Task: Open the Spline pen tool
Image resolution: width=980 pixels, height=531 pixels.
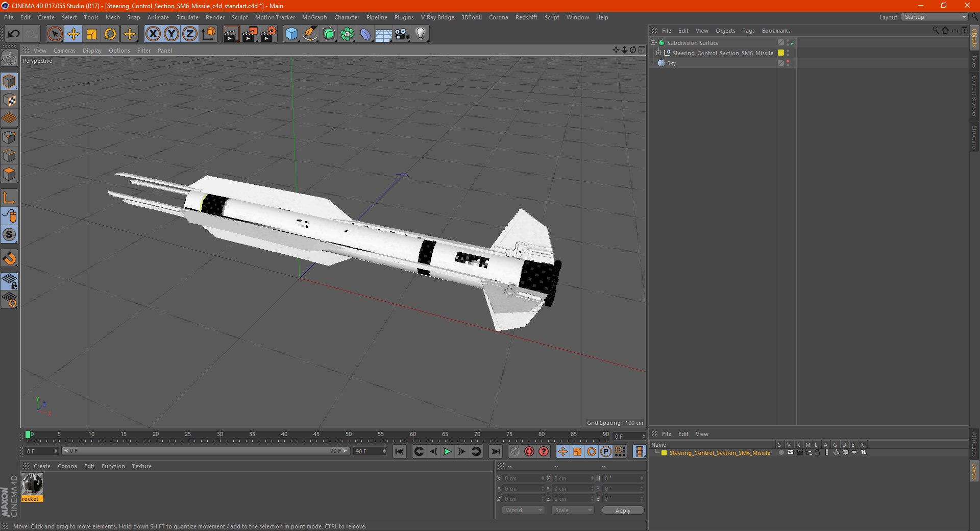Action: 310,34
